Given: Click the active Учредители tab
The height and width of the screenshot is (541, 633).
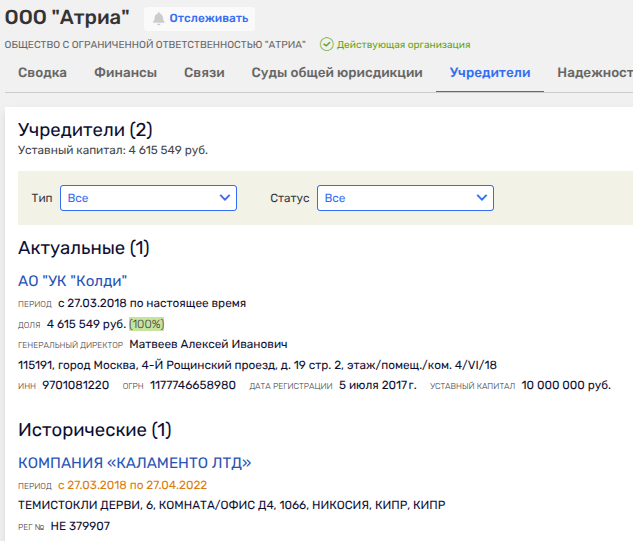Looking at the screenshot, I should [x=490, y=73].
